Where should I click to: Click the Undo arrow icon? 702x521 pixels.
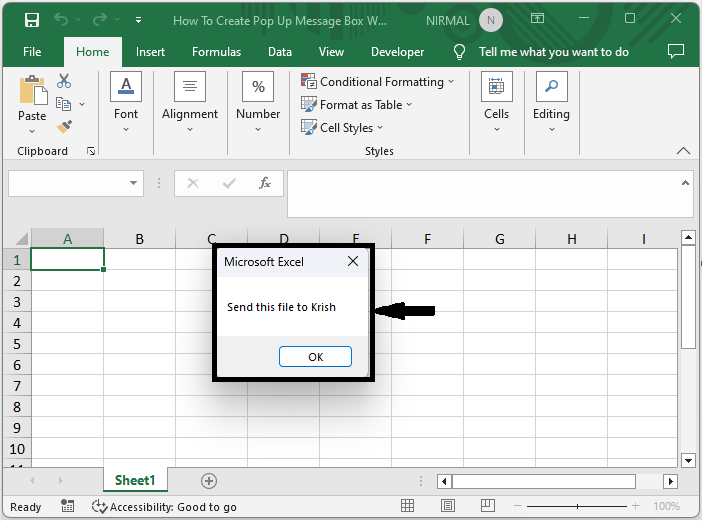61,20
